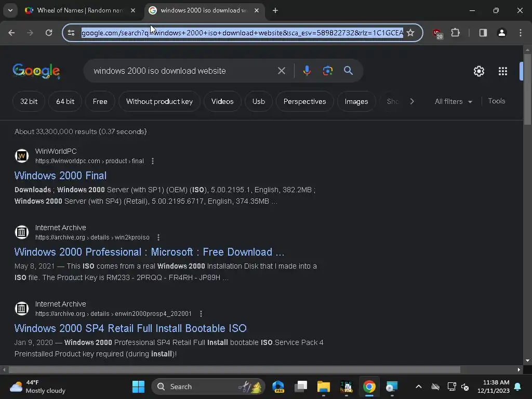Close the windows 2000 iso download tab
Screen dimensions: 532x399
(257, 10)
